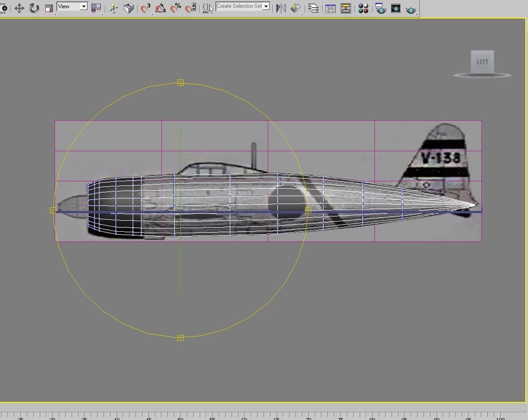Open the Align tool
528x420 pixels.
pos(296,8)
